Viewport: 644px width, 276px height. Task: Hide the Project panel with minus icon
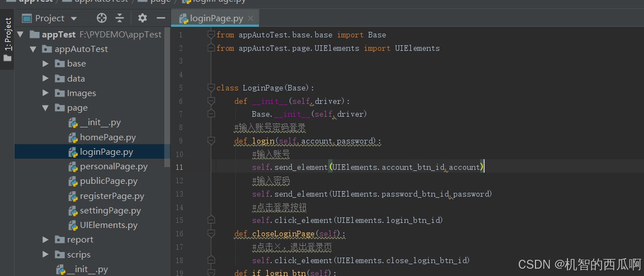161,18
